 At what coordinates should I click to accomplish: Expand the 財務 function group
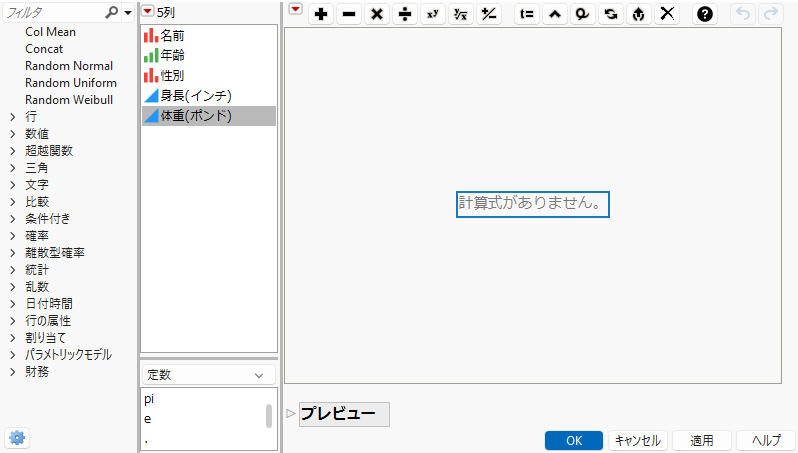(13, 372)
